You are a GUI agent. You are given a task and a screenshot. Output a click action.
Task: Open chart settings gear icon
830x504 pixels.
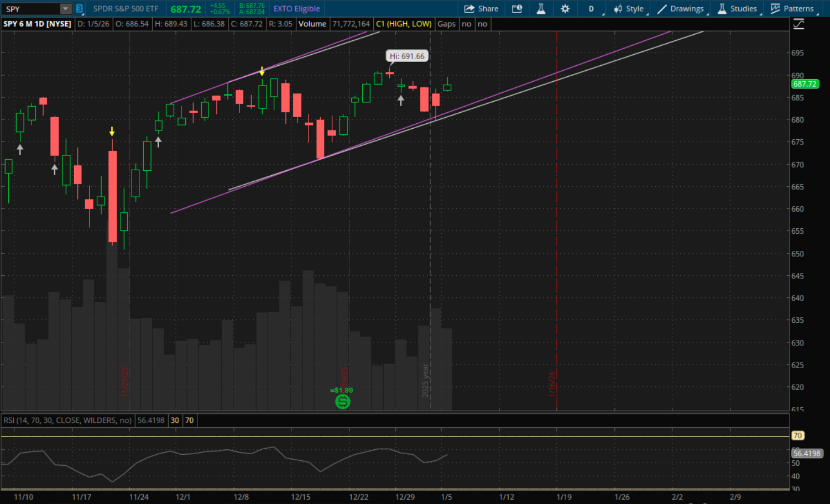pos(565,9)
